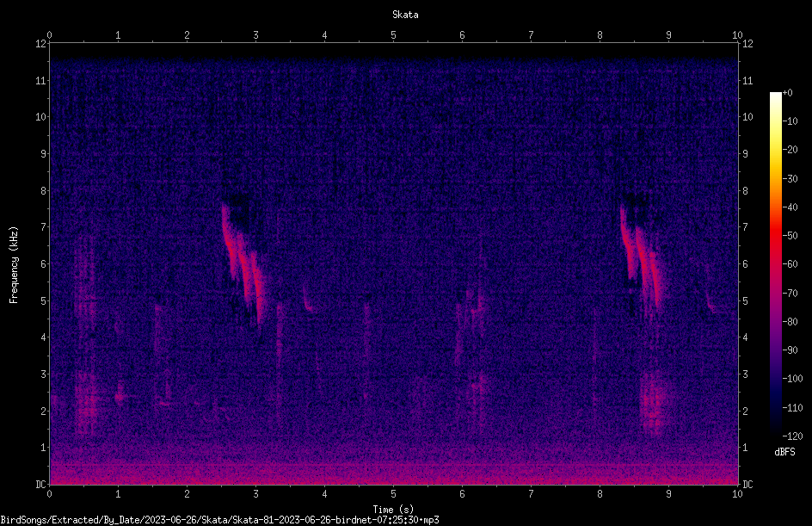This screenshot has width=812, height=526.
Task: Click the '5' tick on the left frequency axis
Action: point(43,300)
